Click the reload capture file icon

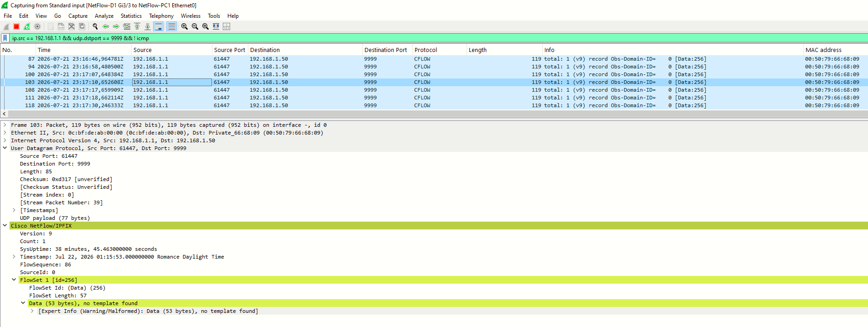[82, 26]
